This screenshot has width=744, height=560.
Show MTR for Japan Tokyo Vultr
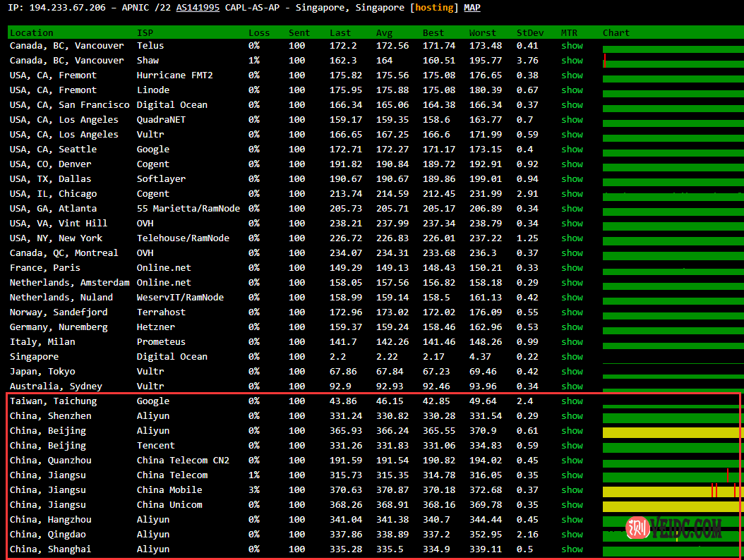tap(572, 372)
